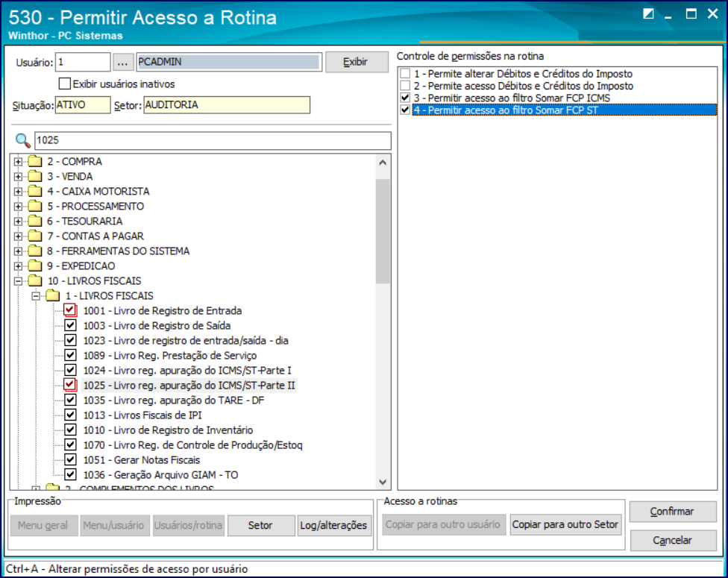Collapse the 10 - LIVROS FISCAIS node

pos(18,281)
